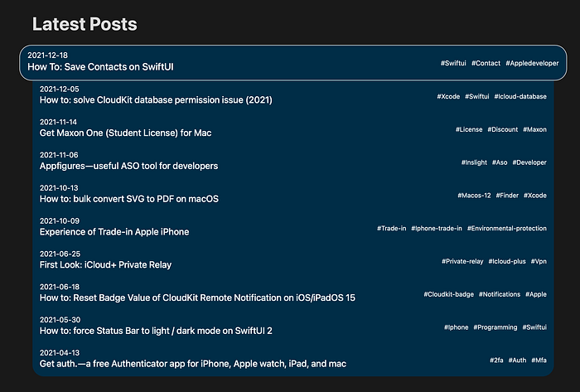
Task: Open 'Experience of Trade-in Apple iPhone' post
Action: [x=114, y=232]
